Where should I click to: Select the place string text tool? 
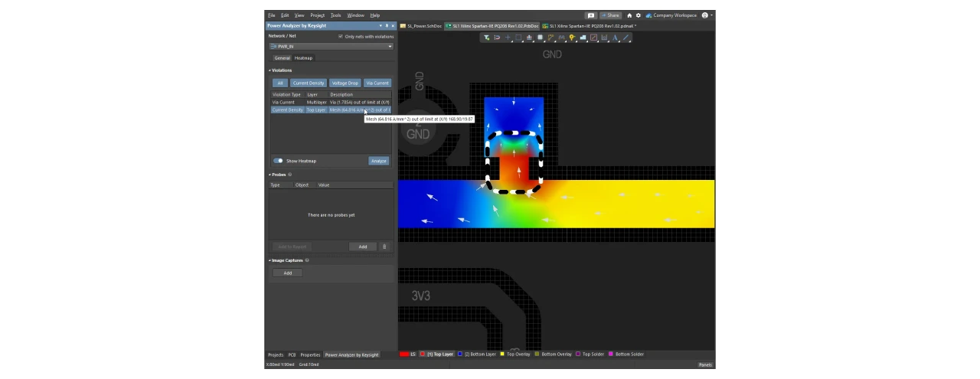[x=615, y=38]
